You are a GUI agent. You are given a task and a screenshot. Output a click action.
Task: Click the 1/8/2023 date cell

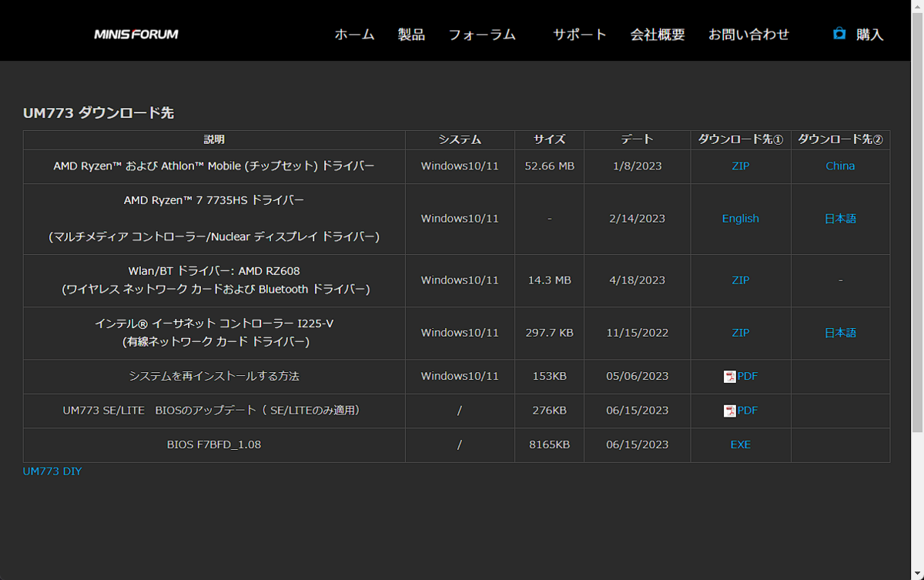click(637, 166)
